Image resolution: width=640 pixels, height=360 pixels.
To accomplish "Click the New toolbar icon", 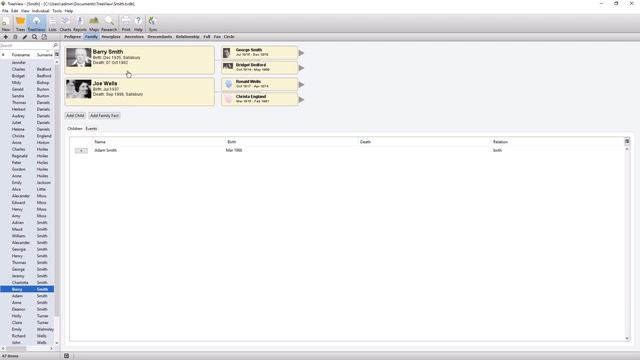I will click(x=6, y=24).
